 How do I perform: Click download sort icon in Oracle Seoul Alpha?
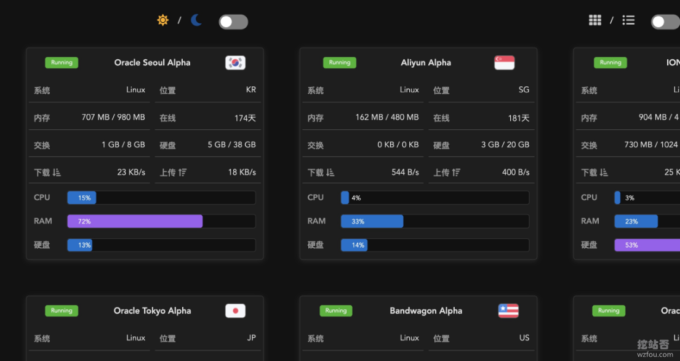click(x=57, y=172)
